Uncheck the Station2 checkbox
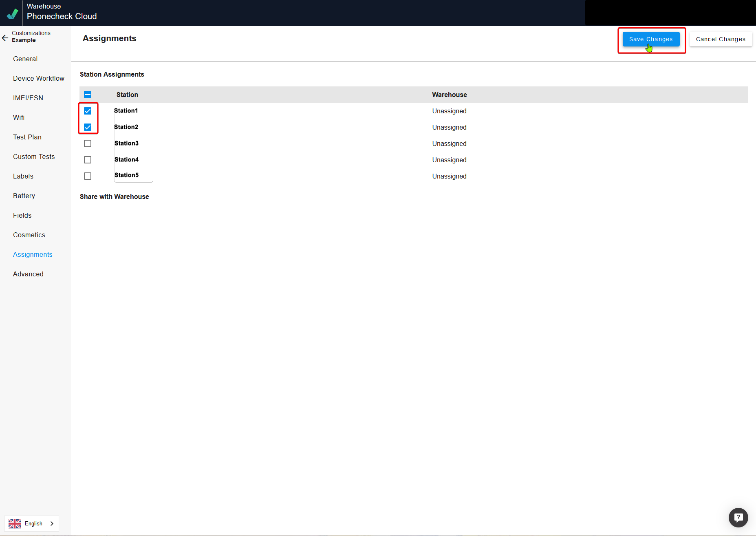The image size is (756, 536). (88, 127)
